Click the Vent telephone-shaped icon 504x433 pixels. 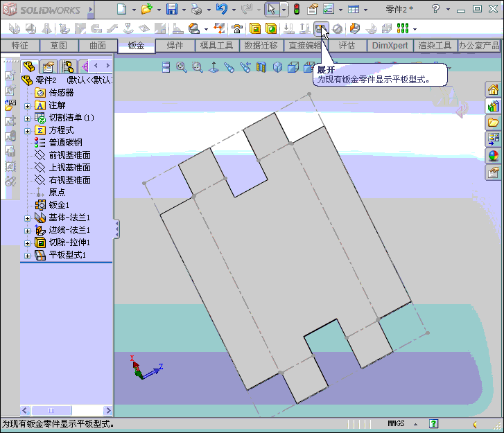click(237, 29)
